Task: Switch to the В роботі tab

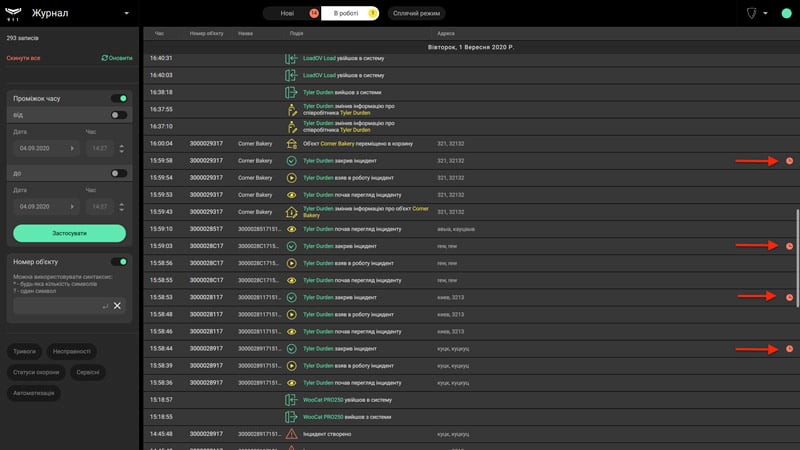Action: tap(350, 13)
